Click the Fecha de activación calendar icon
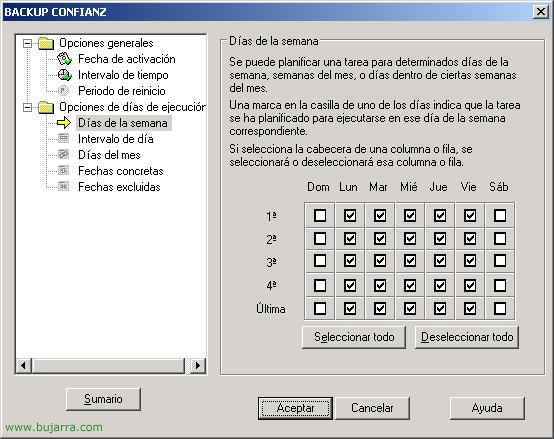The width and height of the screenshot is (554, 439). tap(64, 59)
